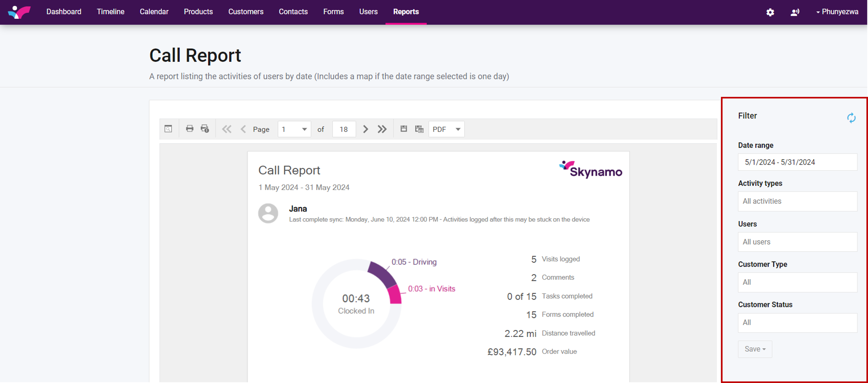Click the user voice notifications icon
The image size is (868, 383).
tap(795, 12)
